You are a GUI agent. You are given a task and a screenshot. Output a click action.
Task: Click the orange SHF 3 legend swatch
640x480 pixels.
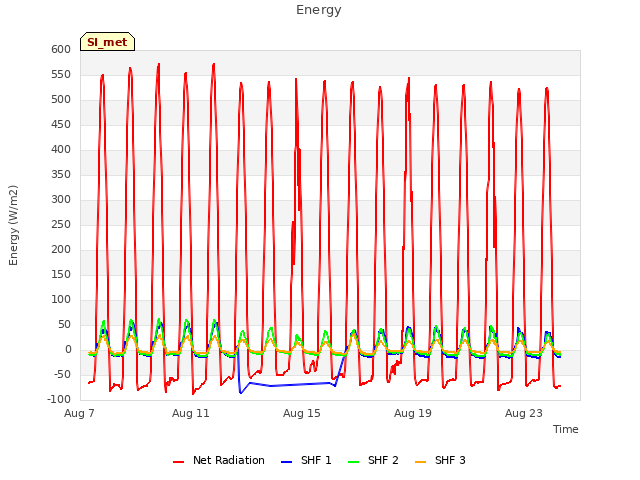[420, 462]
